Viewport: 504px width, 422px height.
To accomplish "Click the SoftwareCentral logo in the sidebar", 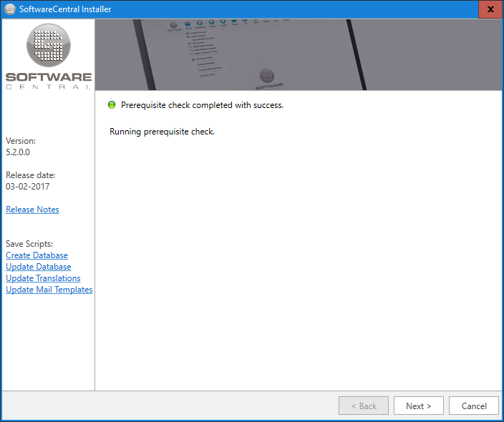I will [x=48, y=56].
